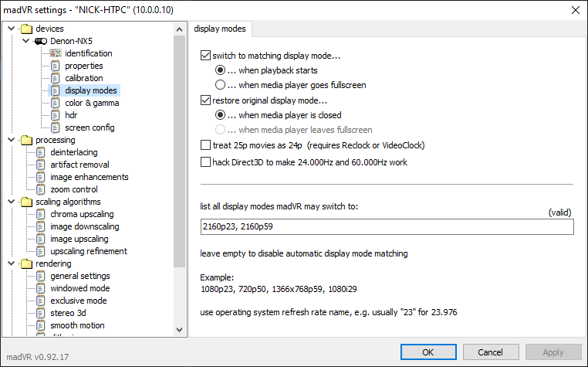This screenshot has width=588, height=367.
Task: Click the rendering folder icon
Action: click(x=27, y=263)
